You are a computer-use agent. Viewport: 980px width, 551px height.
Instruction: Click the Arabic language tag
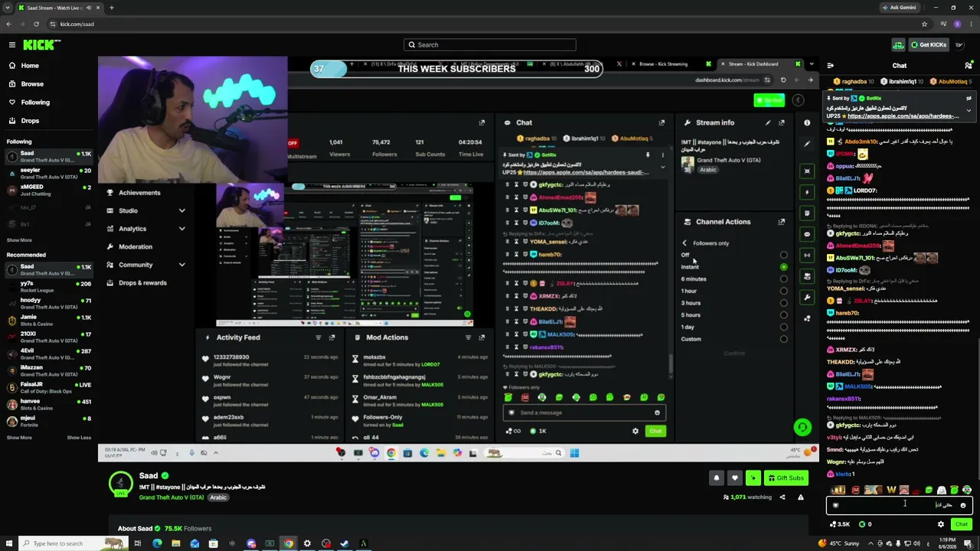tap(218, 497)
